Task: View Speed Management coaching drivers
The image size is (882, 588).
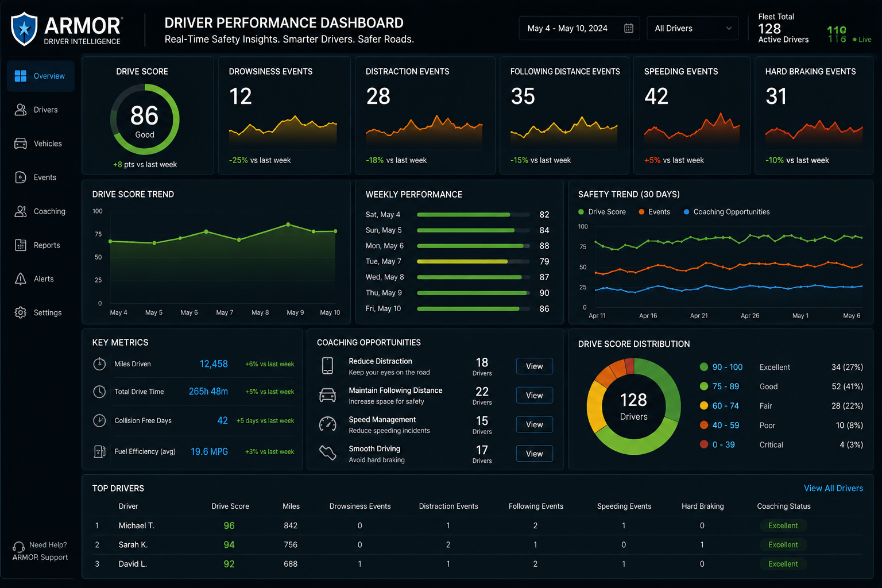Action: pyautogui.click(x=534, y=424)
